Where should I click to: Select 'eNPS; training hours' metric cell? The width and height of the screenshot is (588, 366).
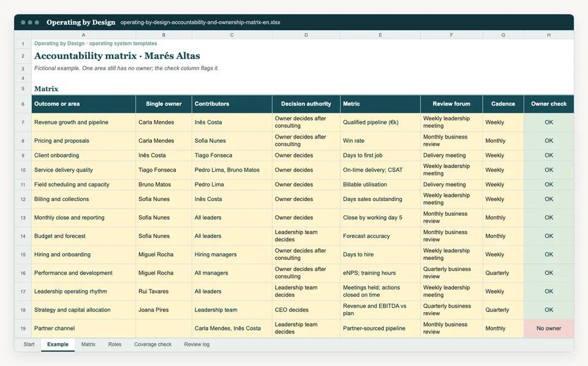[380, 273]
